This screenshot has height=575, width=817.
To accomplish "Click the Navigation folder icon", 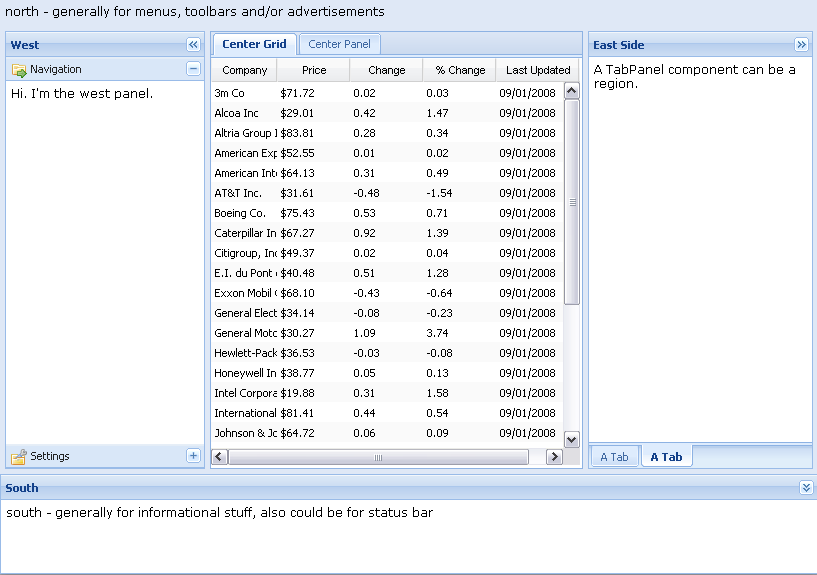I will pyautogui.click(x=19, y=70).
